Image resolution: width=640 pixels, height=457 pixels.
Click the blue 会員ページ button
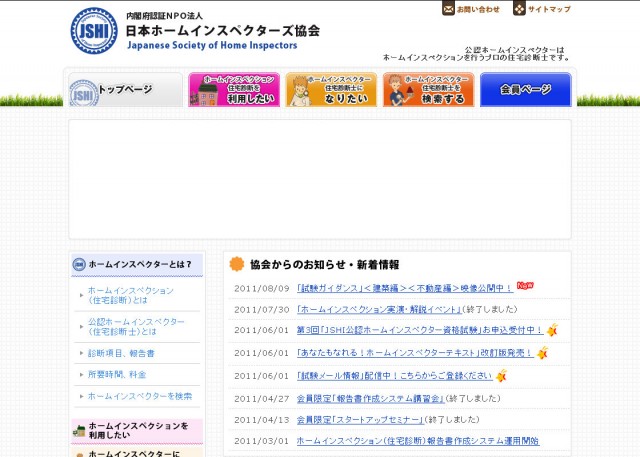pyautogui.click(x=525, y=90)
